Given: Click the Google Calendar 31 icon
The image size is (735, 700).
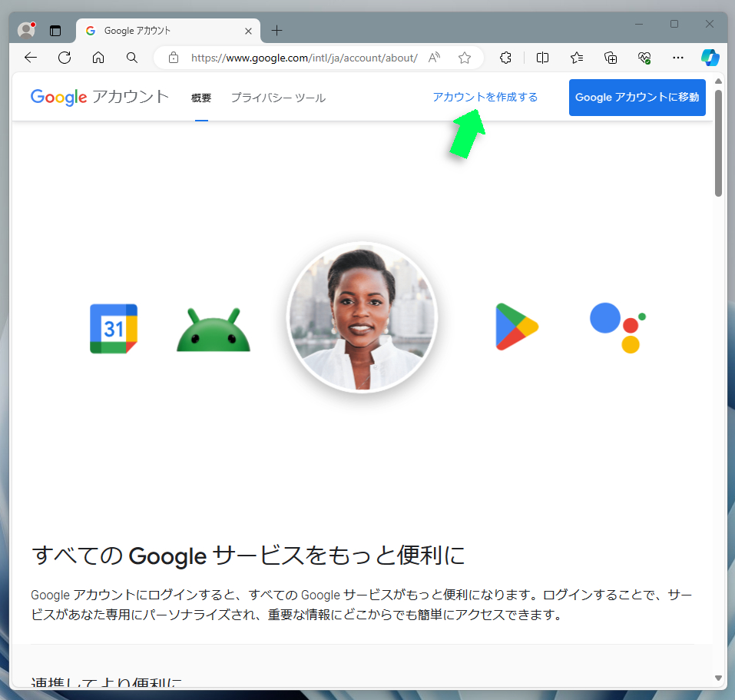Looking at the screenshot, I should pos(114,329).
